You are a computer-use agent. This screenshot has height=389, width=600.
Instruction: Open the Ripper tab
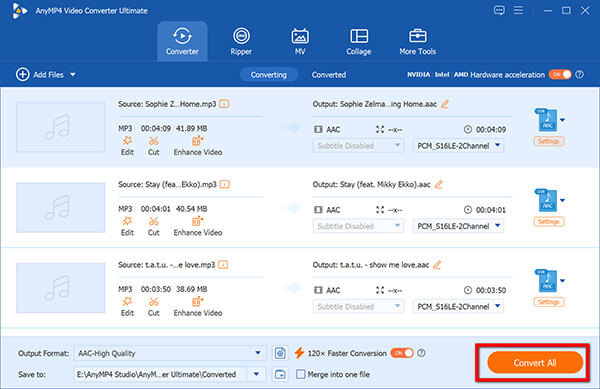click(241, 41)
